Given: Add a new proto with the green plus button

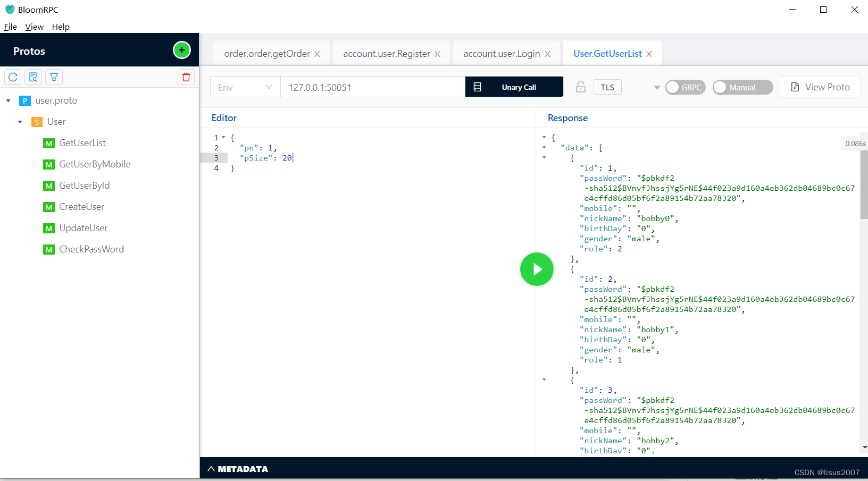Looking at the screenshot, I should coord(182,50).
